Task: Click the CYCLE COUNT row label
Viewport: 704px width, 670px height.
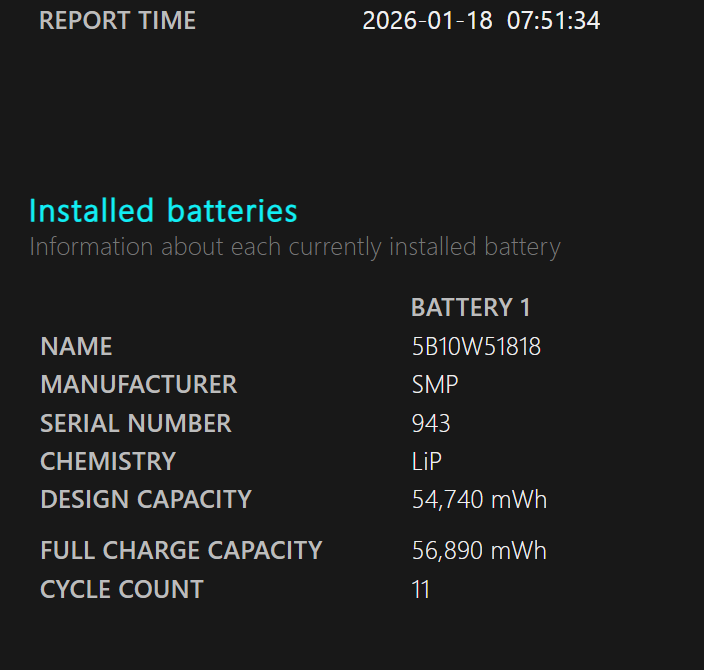Action: click(x=121, y=589)
